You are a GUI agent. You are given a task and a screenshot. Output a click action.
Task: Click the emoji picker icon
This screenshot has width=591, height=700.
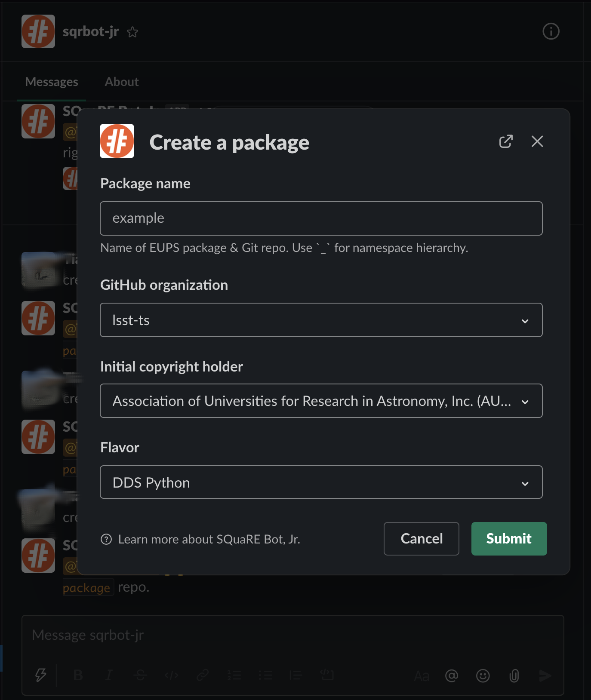pos(483,675)
